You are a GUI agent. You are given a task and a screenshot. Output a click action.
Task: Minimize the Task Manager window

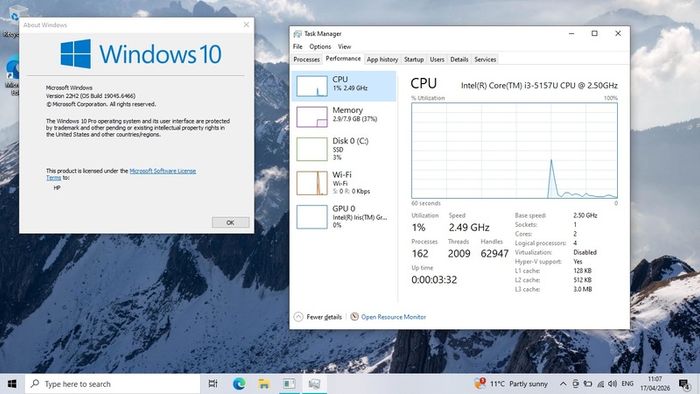(x=571, y=33)
